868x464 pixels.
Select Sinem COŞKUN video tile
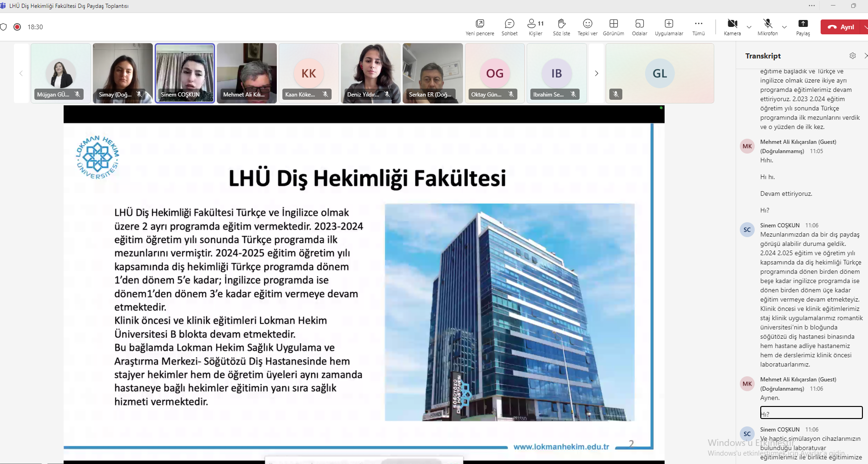[185, 73]
